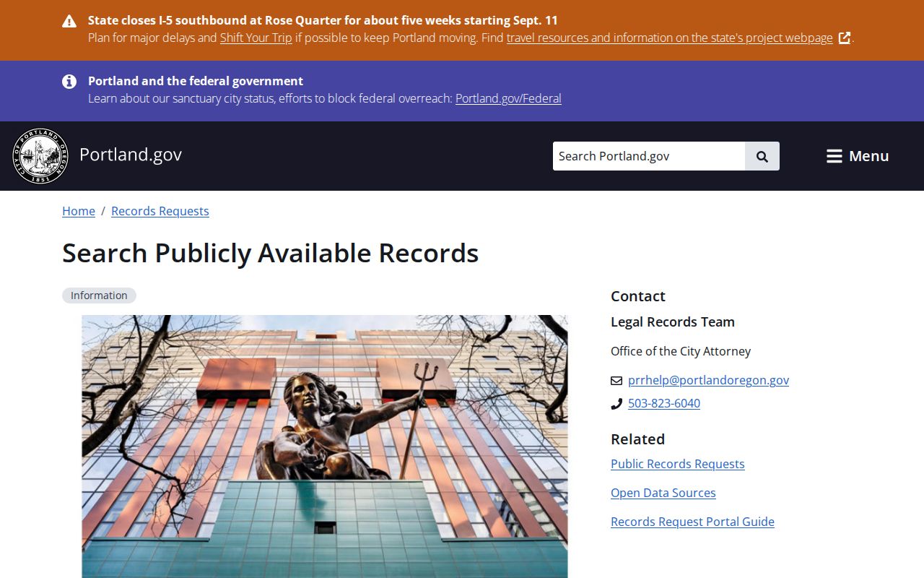This screenshot has width=924, height=578.
Task: Click the Portland and the federal government headline
Action: pyautogui.click(x=196, y=81)
